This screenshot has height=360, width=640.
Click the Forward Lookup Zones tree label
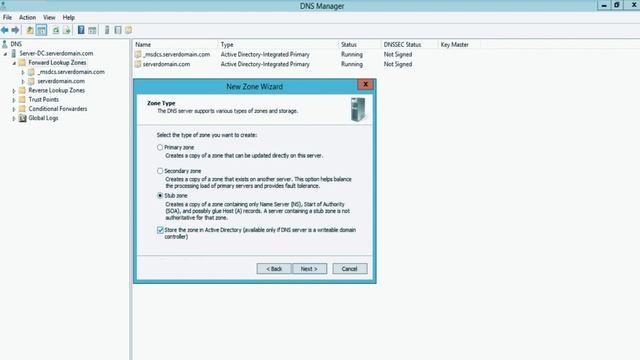click(x=57, y=62)
